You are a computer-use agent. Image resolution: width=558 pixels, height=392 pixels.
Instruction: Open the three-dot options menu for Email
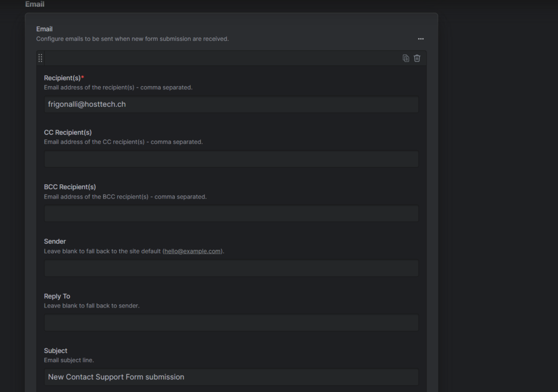point(421,39)
